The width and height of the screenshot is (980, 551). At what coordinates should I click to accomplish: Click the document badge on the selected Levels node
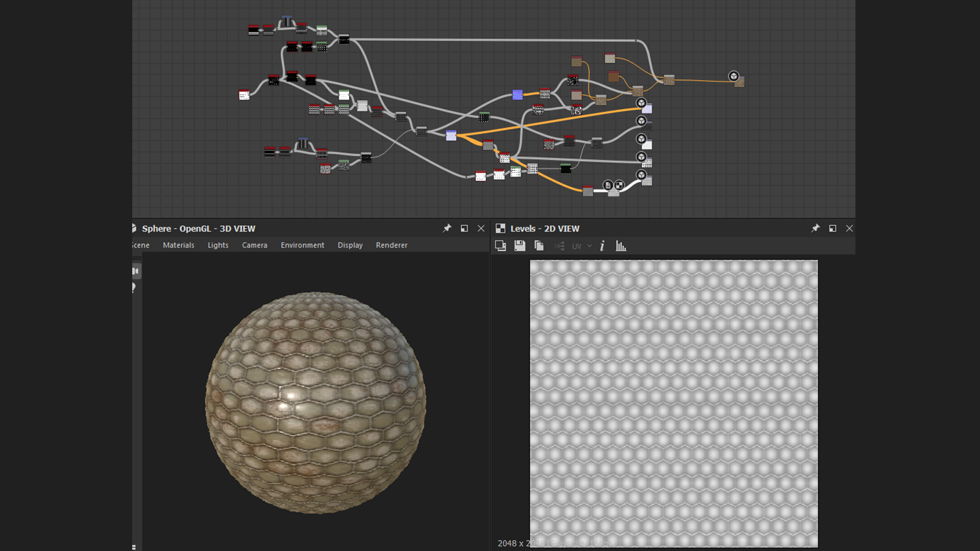(x=607, y=185)
